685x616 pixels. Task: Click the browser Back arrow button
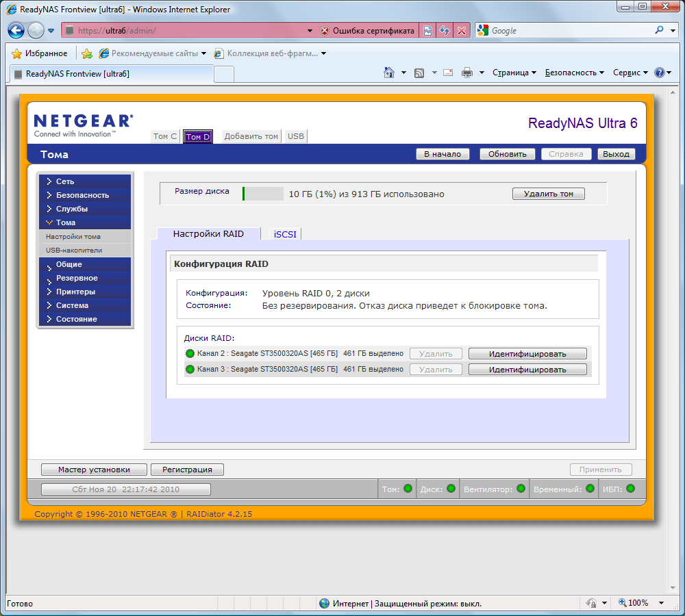(x=16, y=31)
